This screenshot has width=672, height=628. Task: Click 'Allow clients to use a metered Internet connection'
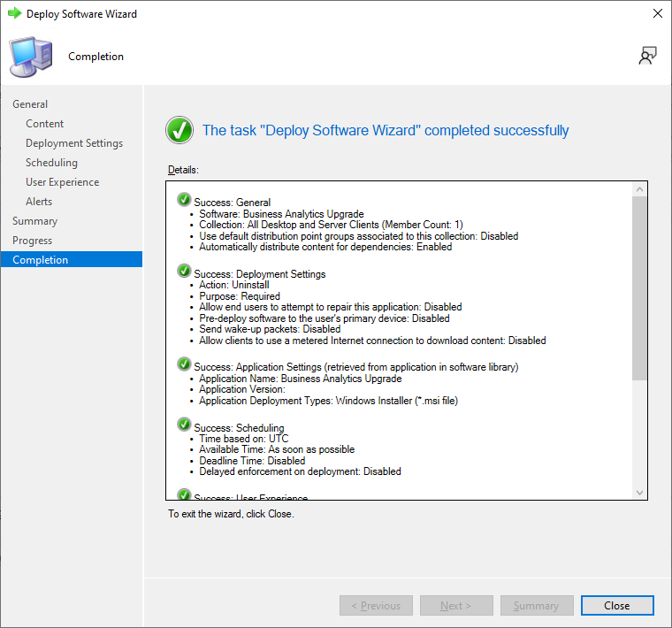372,341
